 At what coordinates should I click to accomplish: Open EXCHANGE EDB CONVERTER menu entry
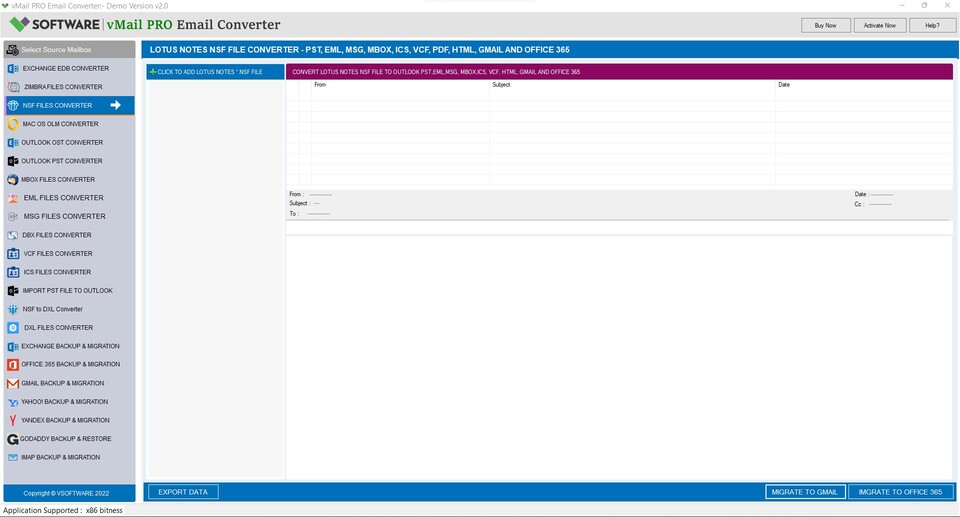[x=66, y=69]
